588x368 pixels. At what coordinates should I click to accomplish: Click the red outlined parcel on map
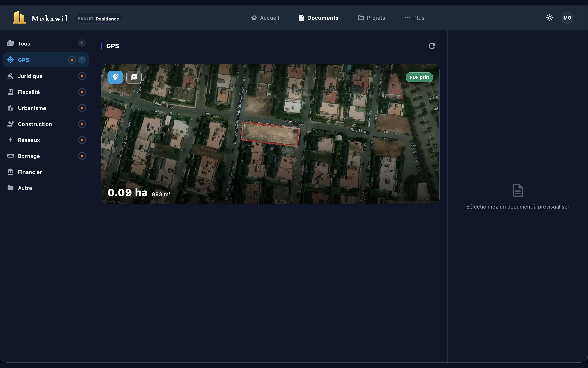[x=270, y=134]
